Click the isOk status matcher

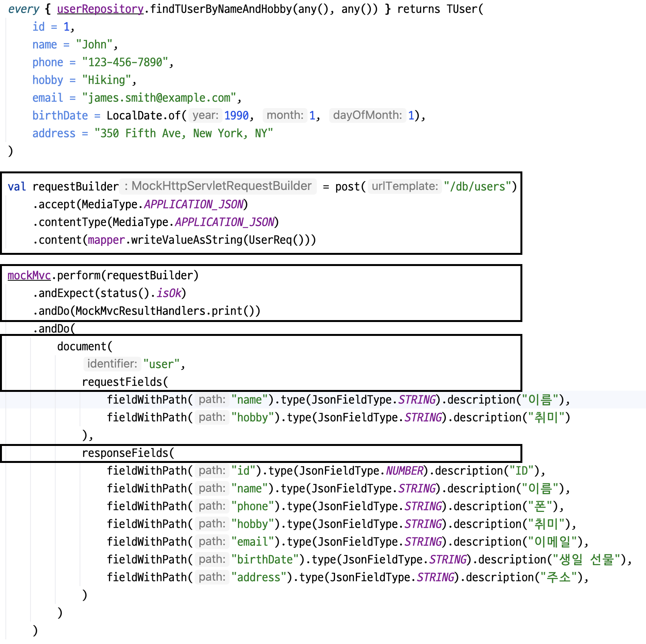tap(168, 293)
